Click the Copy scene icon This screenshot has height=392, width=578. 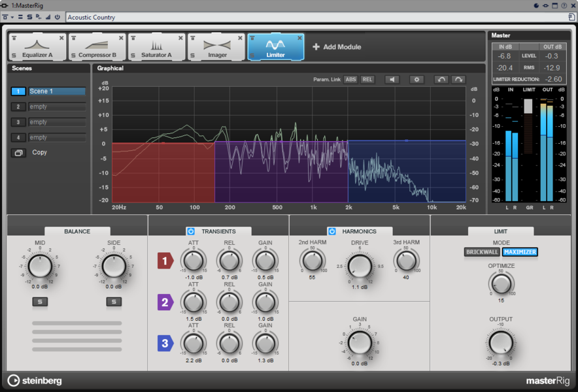(18, 153)
